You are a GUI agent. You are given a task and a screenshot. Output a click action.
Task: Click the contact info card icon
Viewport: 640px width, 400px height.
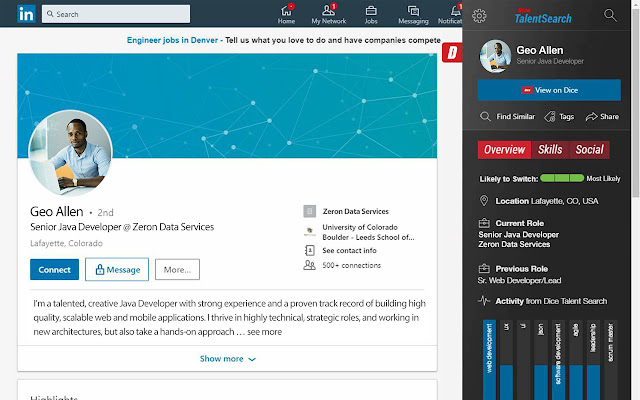point(309,250)
